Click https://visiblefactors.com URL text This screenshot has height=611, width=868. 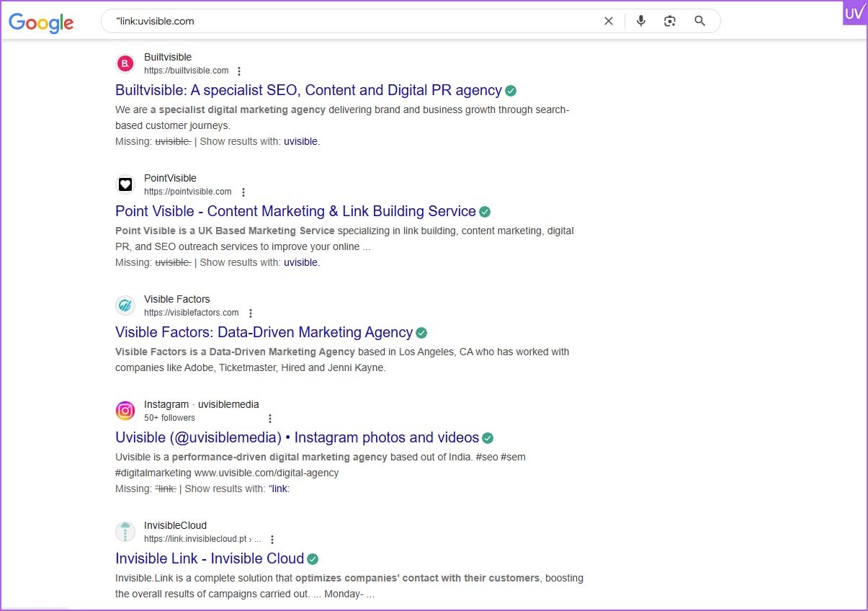tap(192, 313)
